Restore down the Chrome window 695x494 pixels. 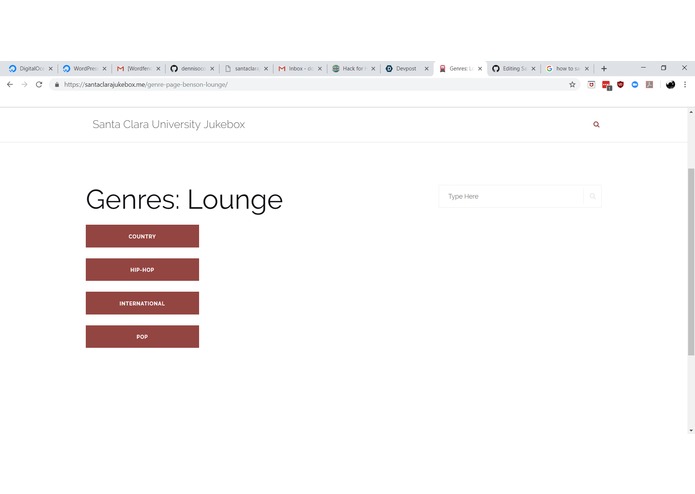[664, 68]
